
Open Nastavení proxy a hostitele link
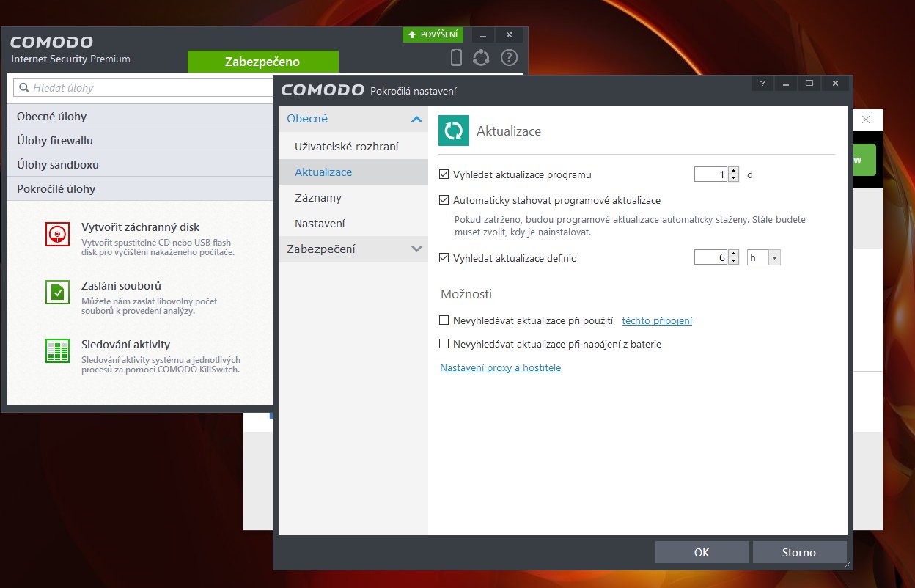pyautogui.click(x=500, y=368)
